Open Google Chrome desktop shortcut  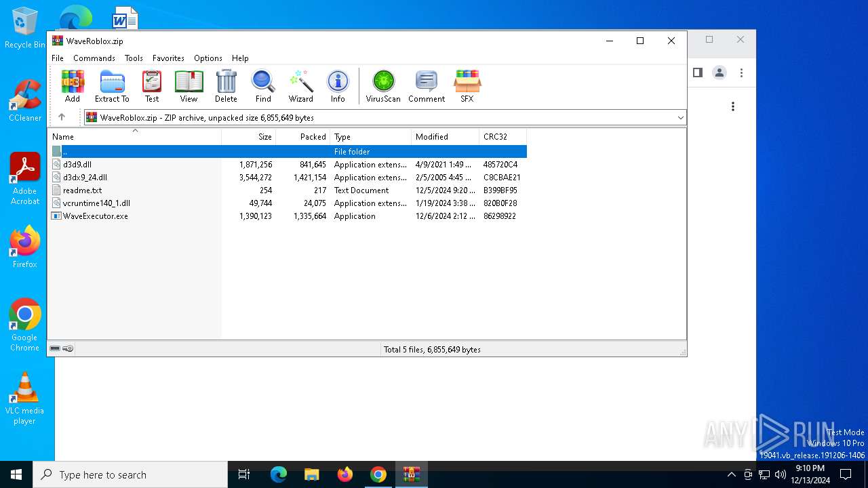point(25,325)
